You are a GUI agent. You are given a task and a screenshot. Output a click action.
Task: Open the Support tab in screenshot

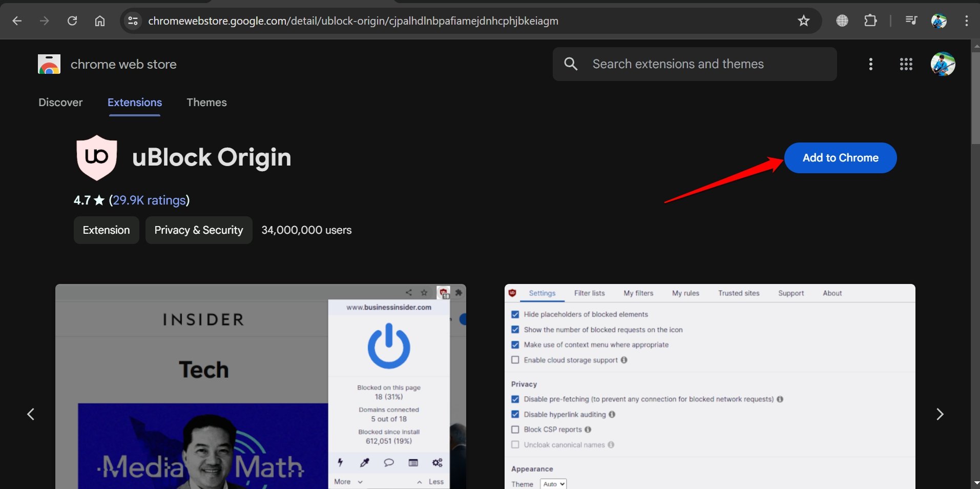[x=791, y=293]
